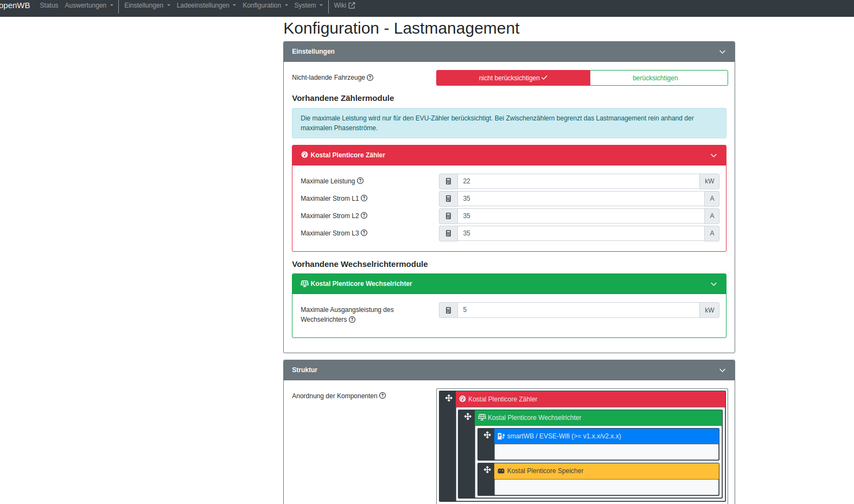Image resolution: width=854 pixels, height=504 pixels.
Task: Click help icon for Maximaler Strom L3
Action: [364, 233]
